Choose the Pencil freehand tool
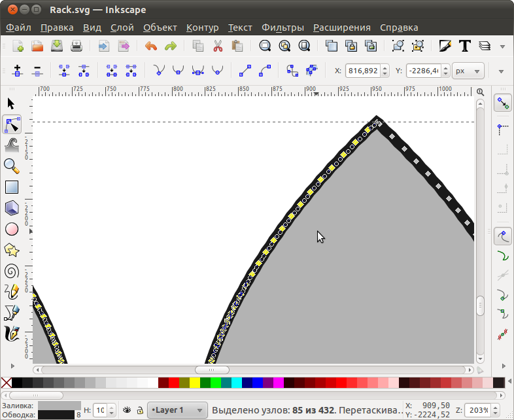This screenshot has width=514, height=420. (12, 292)
